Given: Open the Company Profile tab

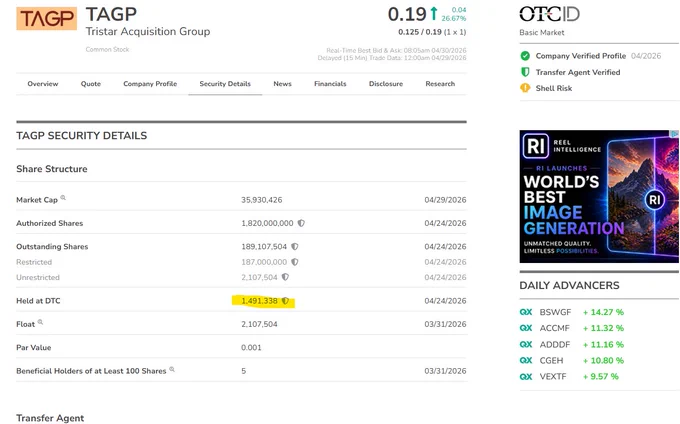Looking at the screenshot, I should [150, 84].
